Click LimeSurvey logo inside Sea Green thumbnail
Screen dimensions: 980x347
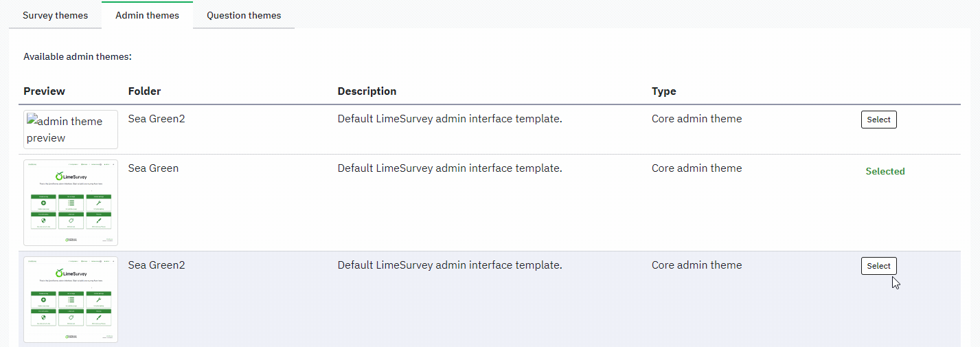tap(70, 177)
